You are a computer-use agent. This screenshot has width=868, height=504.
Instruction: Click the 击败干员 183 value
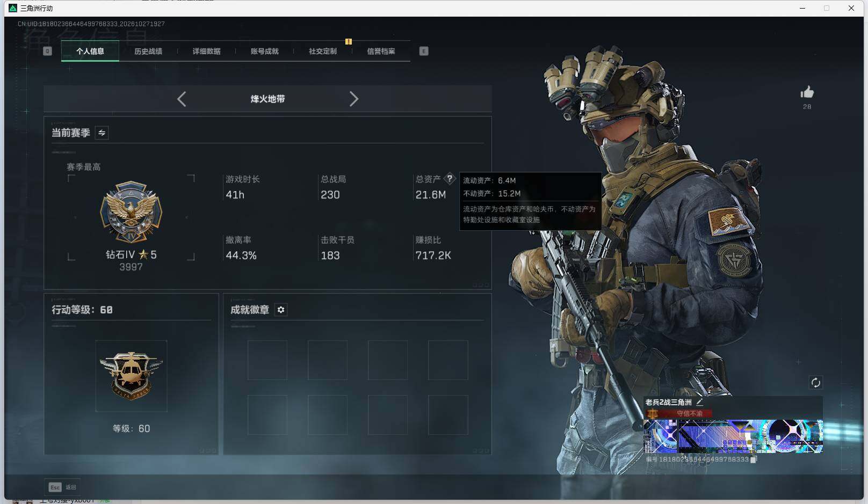click(330, 255)
